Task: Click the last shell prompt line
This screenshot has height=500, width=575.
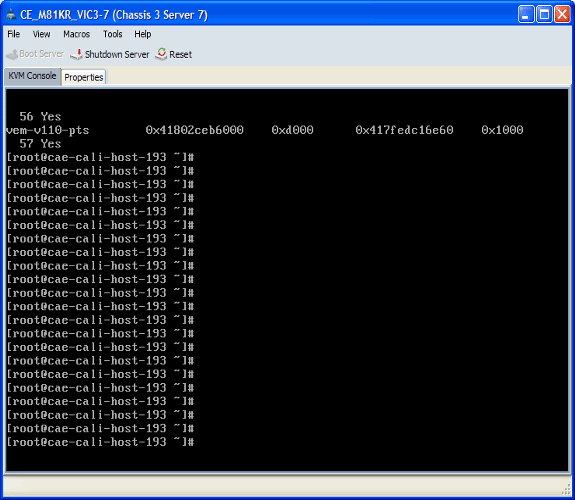Action: pos(100,442)
